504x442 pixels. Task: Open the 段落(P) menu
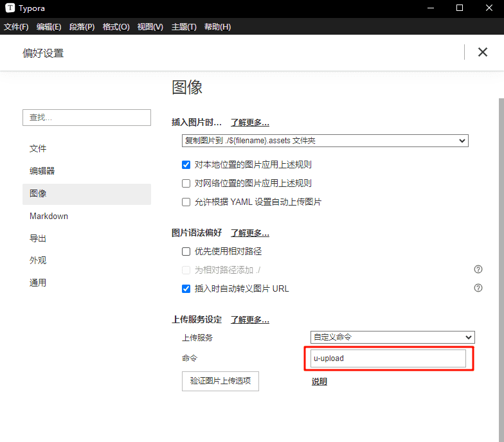82,27
